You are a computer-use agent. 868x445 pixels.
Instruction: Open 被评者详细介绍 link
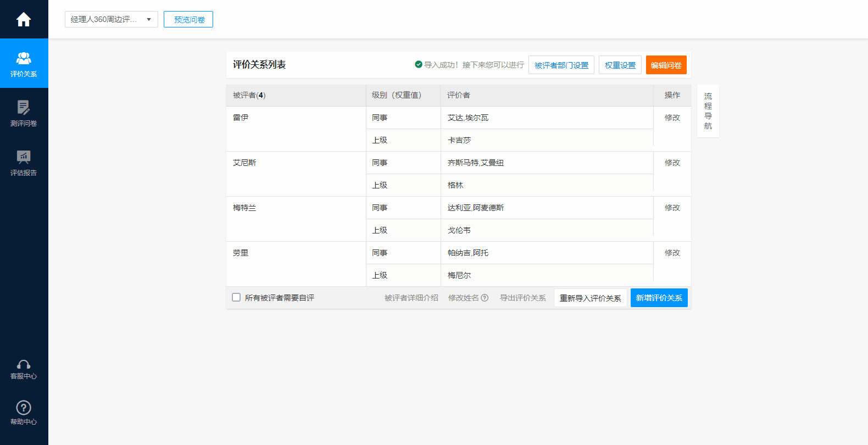pyautogui.click(x=411, y=298)
